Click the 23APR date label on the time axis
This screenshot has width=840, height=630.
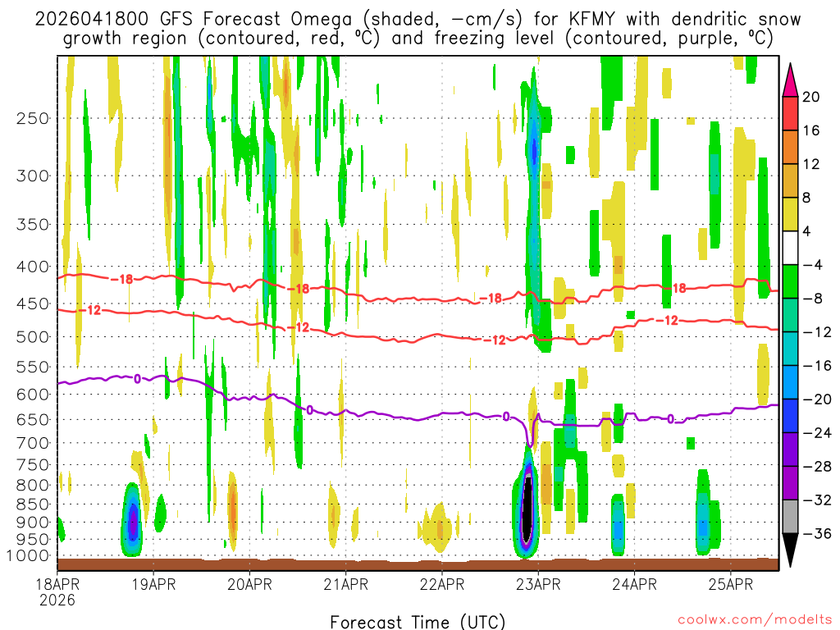[538, 585]
